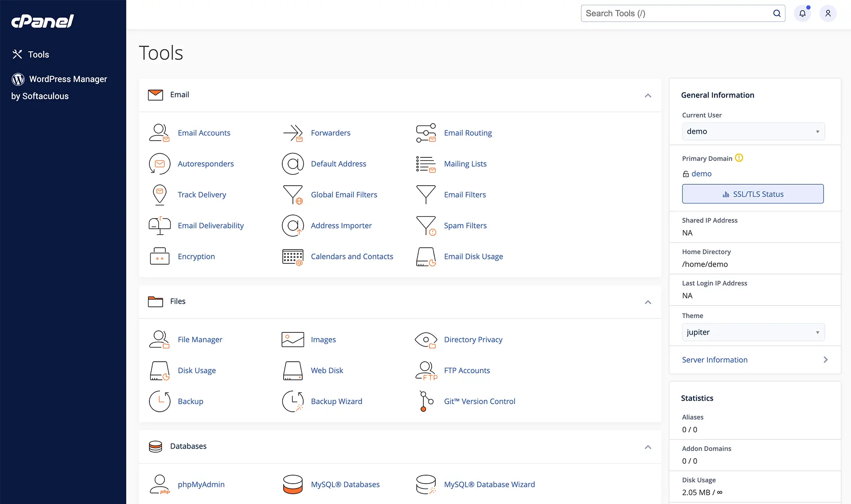This screenshot has width=851, height=504.
Task: Click the MySQL Database Wizard link
Action: pos(489,484)
